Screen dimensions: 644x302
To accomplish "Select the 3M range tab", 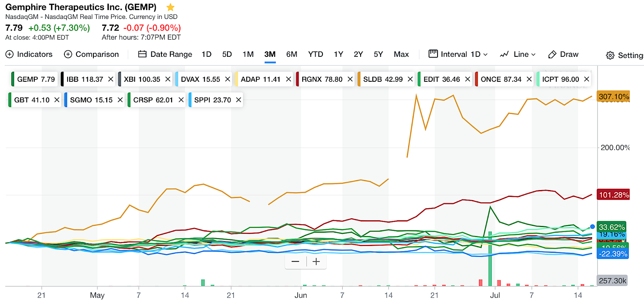I will tap(270, 54).
